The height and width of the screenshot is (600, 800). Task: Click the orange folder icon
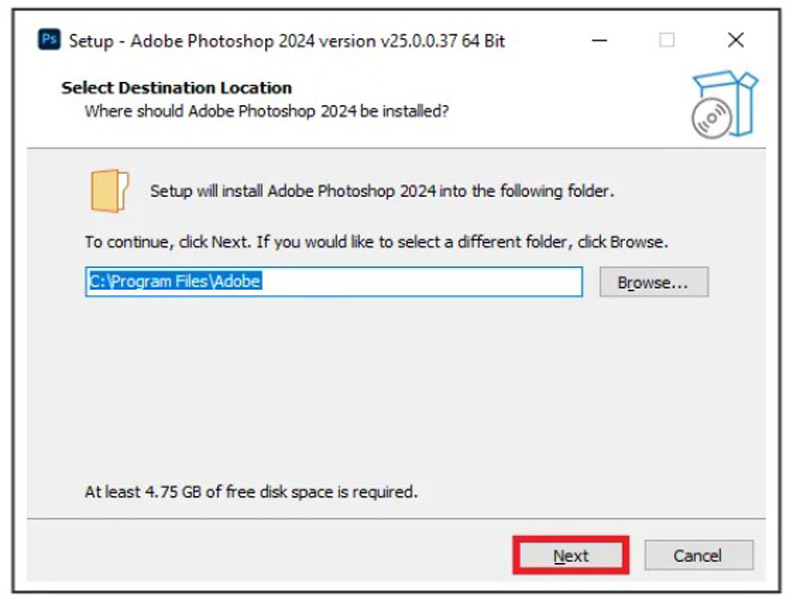click(109, 190)
